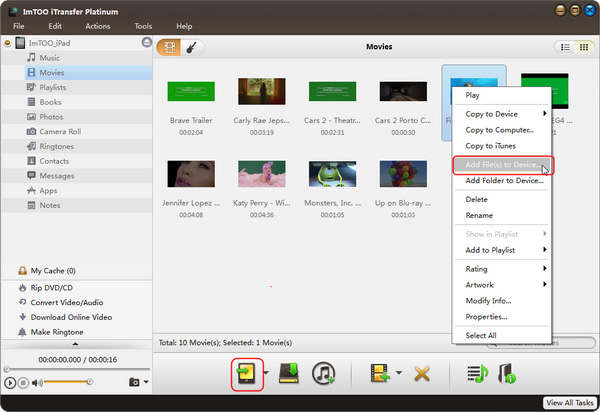Switch to thumbnail grid view mode
Image resolution: width=600 pixels, height=412 pixels.
[584, 47]
